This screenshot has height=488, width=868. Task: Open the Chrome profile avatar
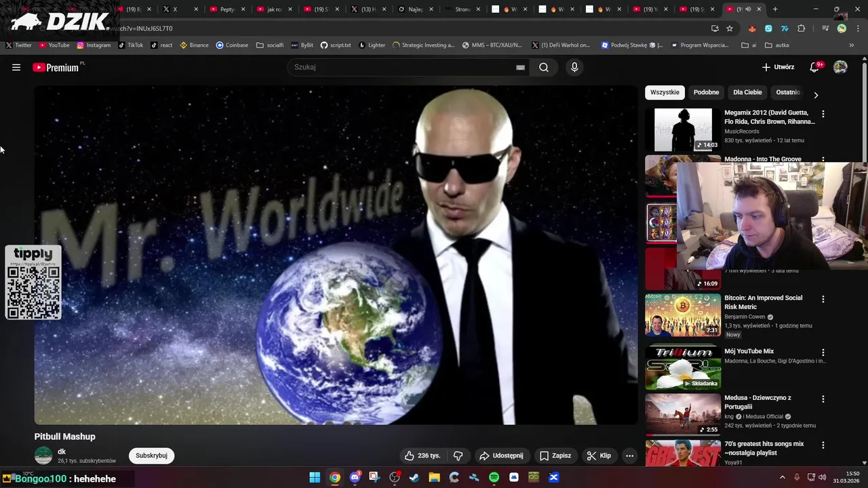[842, 28]
